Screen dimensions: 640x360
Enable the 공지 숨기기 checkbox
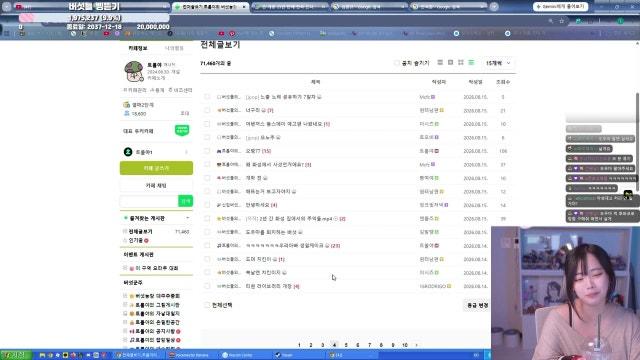pos(396,63)
